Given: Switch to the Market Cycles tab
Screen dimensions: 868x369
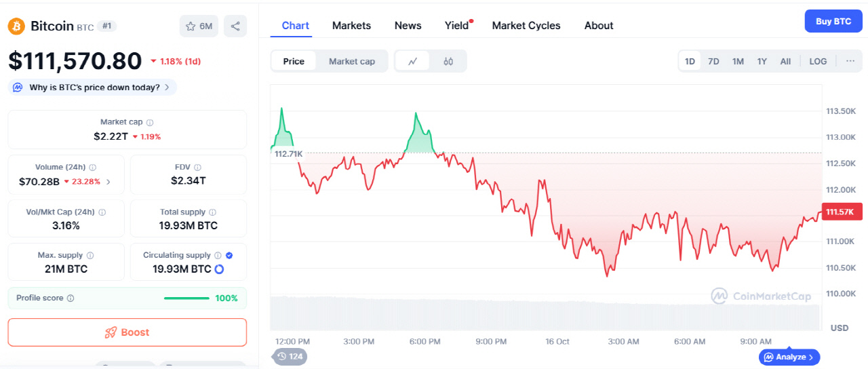Looking at the screenshot, I should 526,26.
